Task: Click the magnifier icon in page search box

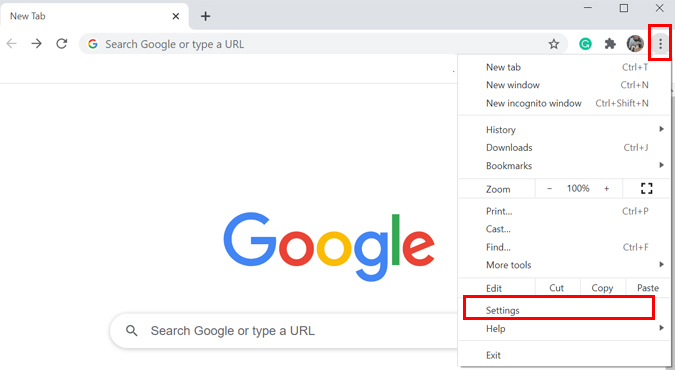Action: pyautogui.click(x=132, y=331)
